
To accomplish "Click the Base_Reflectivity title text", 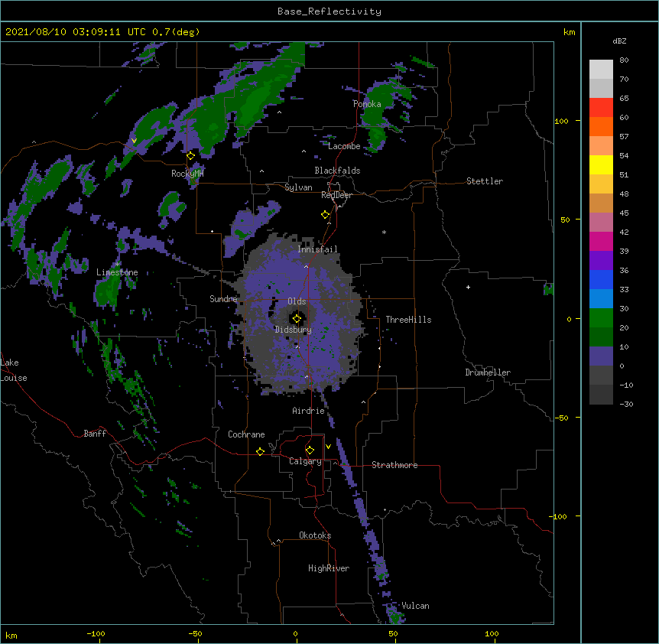I will click(x=329, y=11).
